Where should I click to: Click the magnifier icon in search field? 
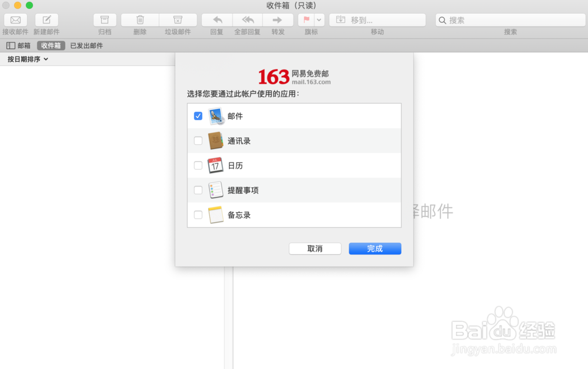pos(443,20)
